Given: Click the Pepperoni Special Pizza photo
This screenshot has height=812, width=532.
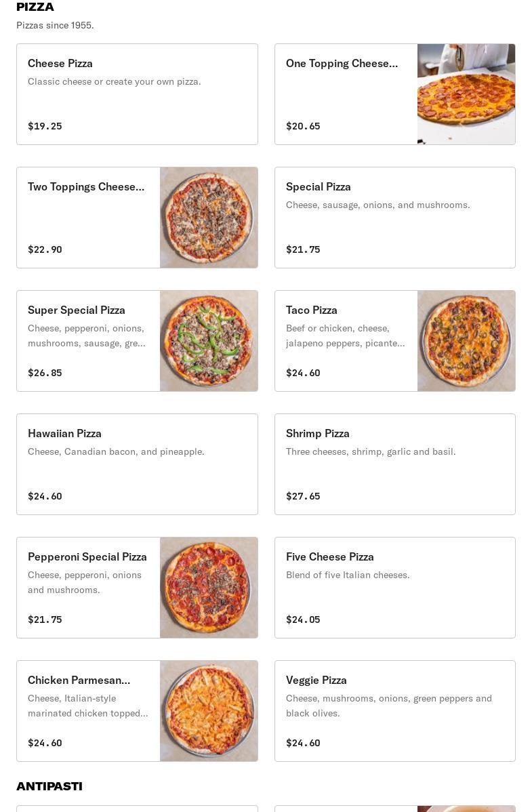Looking at the screenshot, I should click(209, 588).
